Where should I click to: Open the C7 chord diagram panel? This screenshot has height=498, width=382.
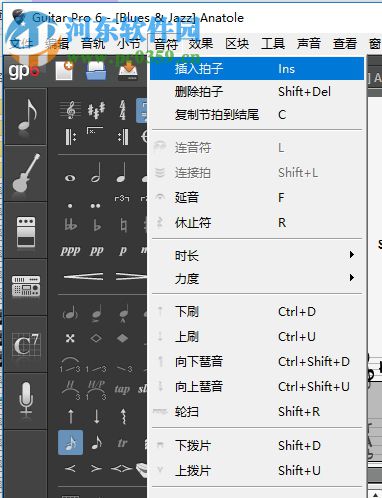(x=26, y=344)
